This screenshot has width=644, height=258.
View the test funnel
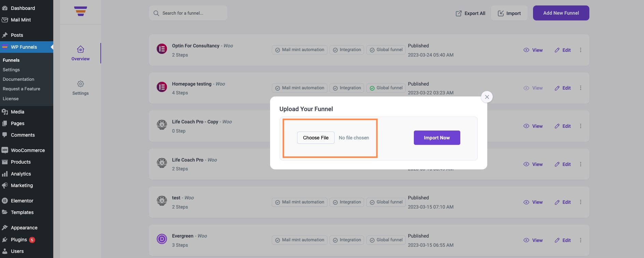coord(533,202)
